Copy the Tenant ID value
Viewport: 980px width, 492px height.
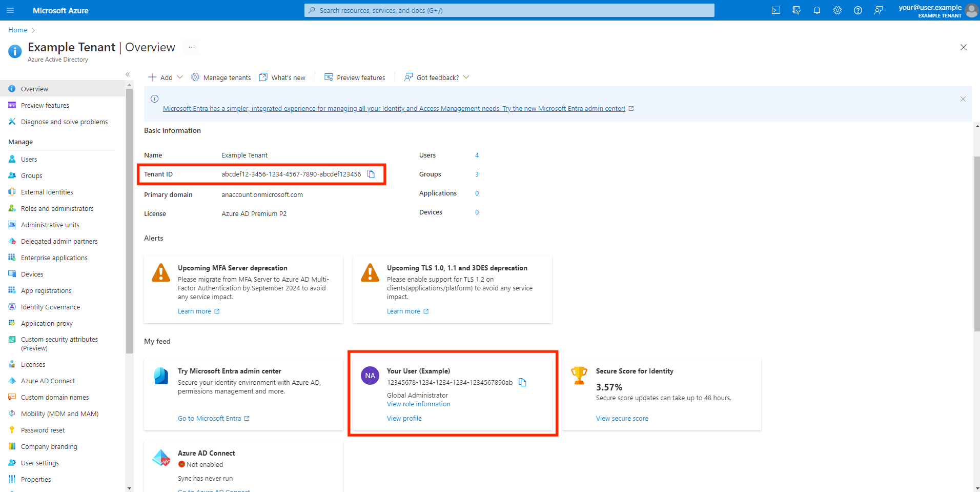[x=371, y=174]
